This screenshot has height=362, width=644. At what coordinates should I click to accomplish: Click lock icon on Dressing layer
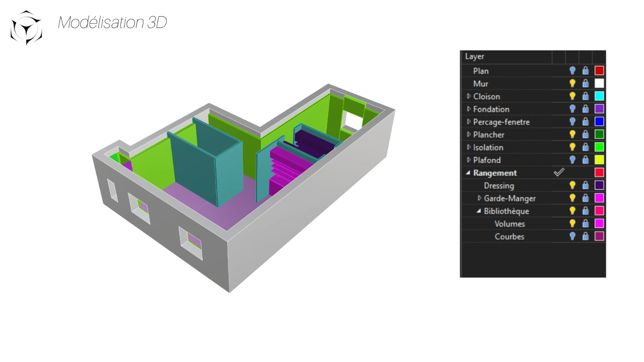click(585, 186)
